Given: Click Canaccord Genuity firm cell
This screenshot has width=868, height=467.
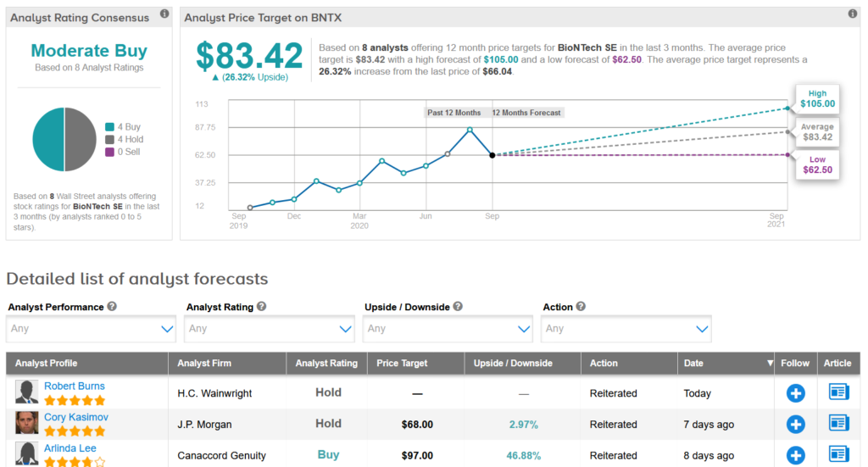Looking at the screenshot, I should coord(221,455).
